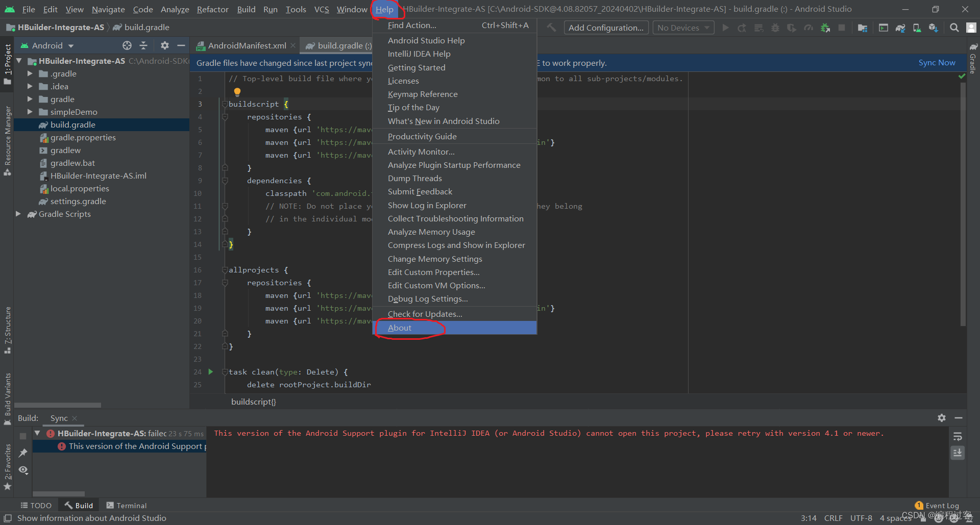Viewport: 980px width, 525px height.
Task: Collapse the failed build result node
Action: [x=37, y=433]
